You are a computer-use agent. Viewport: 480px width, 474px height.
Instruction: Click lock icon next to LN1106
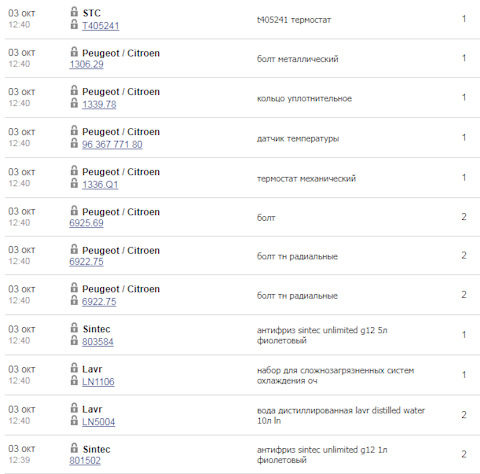(74, 380)
